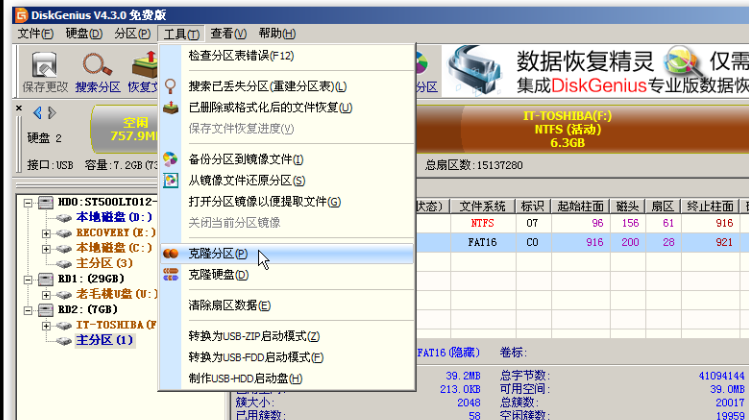Click the 终止柱面 column header
The height and width of the screenshot is (420, 749).
[x=710, y=206]
